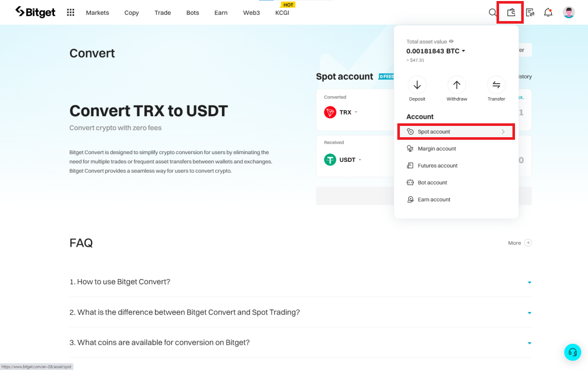Click the Bitget logo
This screenshot has height=370, width=588.
point(35,12)
